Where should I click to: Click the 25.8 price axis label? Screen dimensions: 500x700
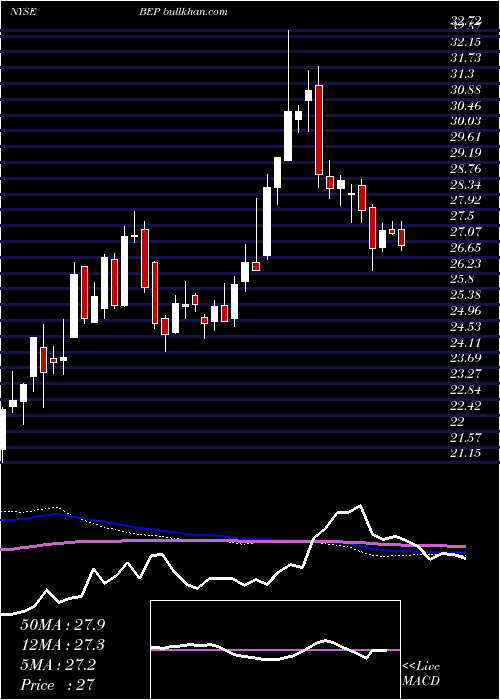pyautogui.click(x=463, y=279)
